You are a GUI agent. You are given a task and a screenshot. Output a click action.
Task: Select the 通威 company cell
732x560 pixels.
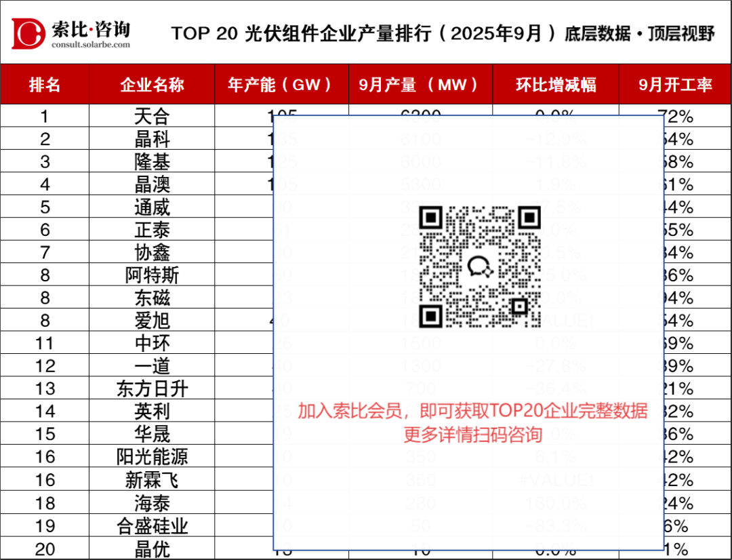[152, 207]
